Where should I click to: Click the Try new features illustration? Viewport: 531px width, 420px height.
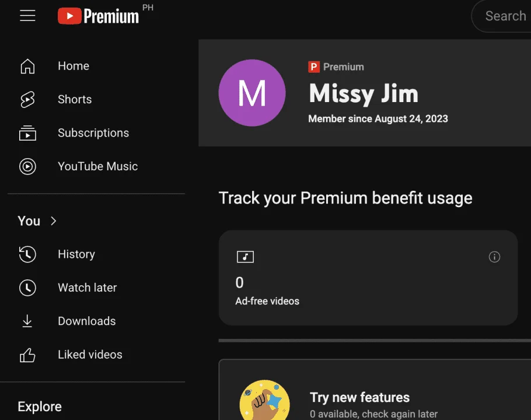click(x=264, y=400)
